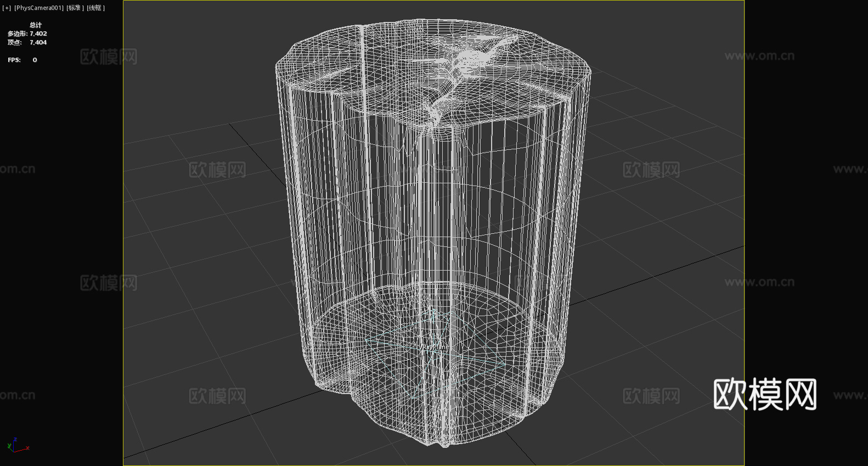Select the RayPlane label in the viewport
Viewport: 868px width, 466px height.
[x=435, y=347]
